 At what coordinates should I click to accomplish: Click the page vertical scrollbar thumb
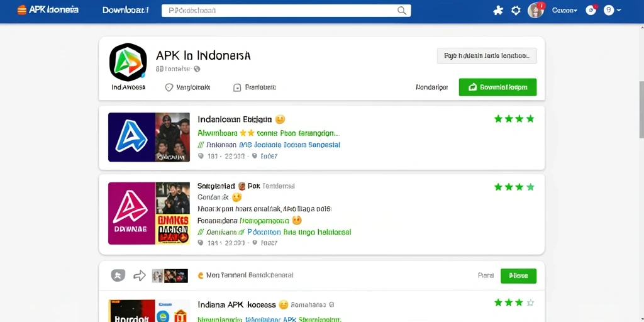click(641, 109)
